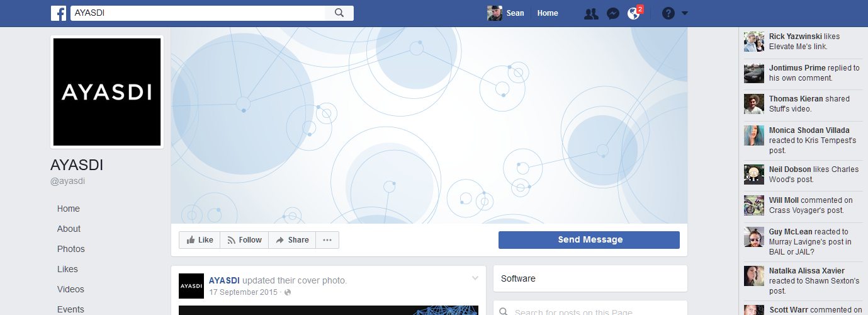
Task: Click Sean's profile picture in top bar
Action: 495,13
